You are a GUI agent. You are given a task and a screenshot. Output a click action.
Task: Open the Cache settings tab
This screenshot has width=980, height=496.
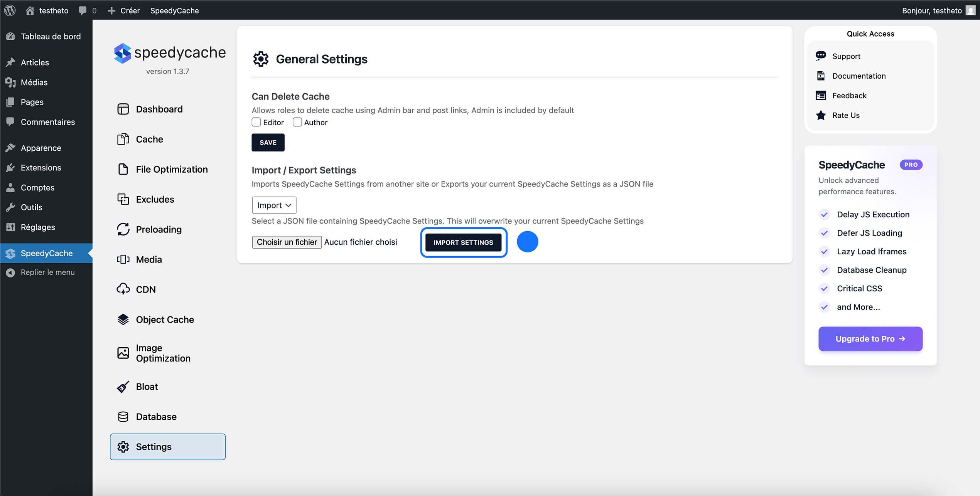[149, 139]
